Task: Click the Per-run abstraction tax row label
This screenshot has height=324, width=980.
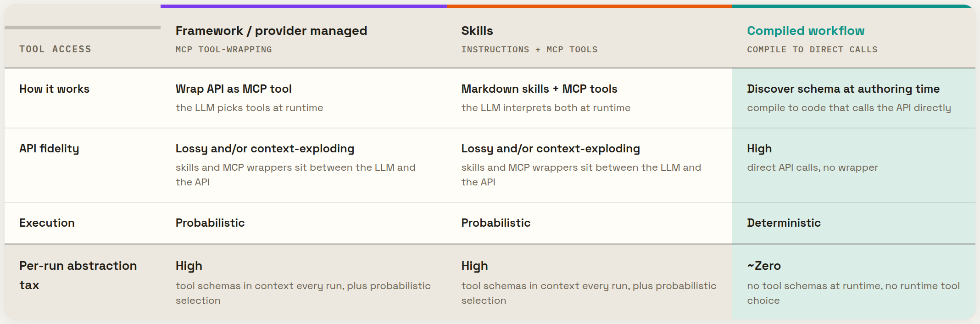Action: [x=78, y=275]
